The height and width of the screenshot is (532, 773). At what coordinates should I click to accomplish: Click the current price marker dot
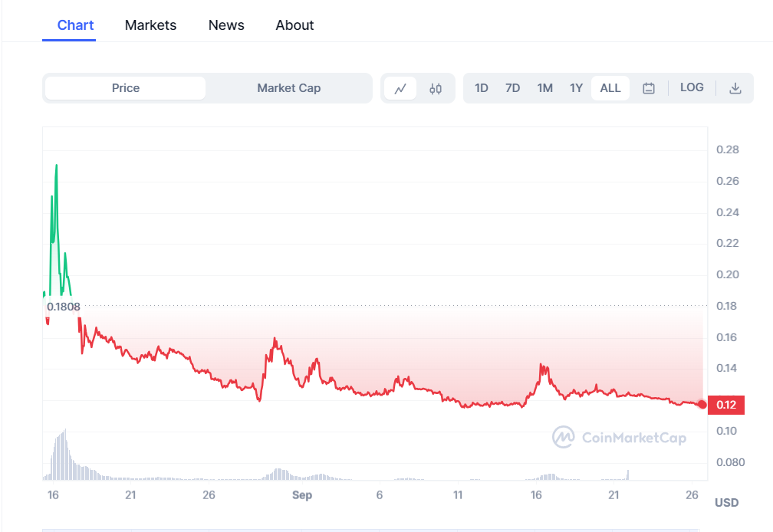(x=702, y=405)
